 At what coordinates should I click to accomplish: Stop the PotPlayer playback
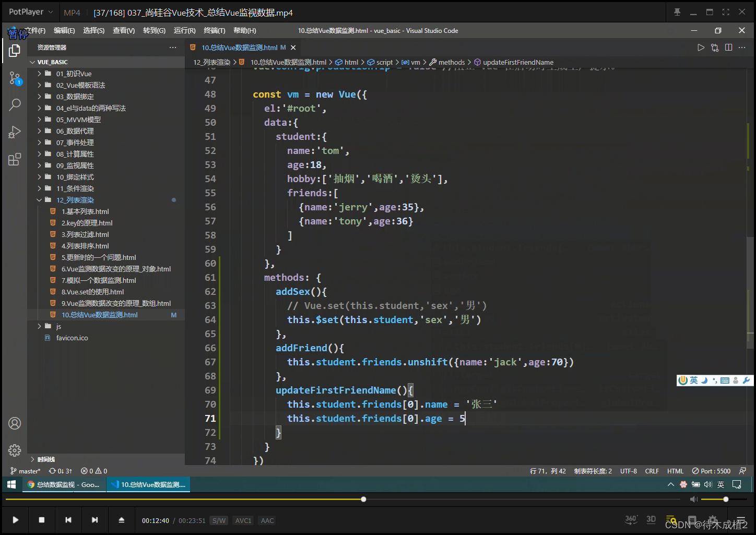coord(42,520)
